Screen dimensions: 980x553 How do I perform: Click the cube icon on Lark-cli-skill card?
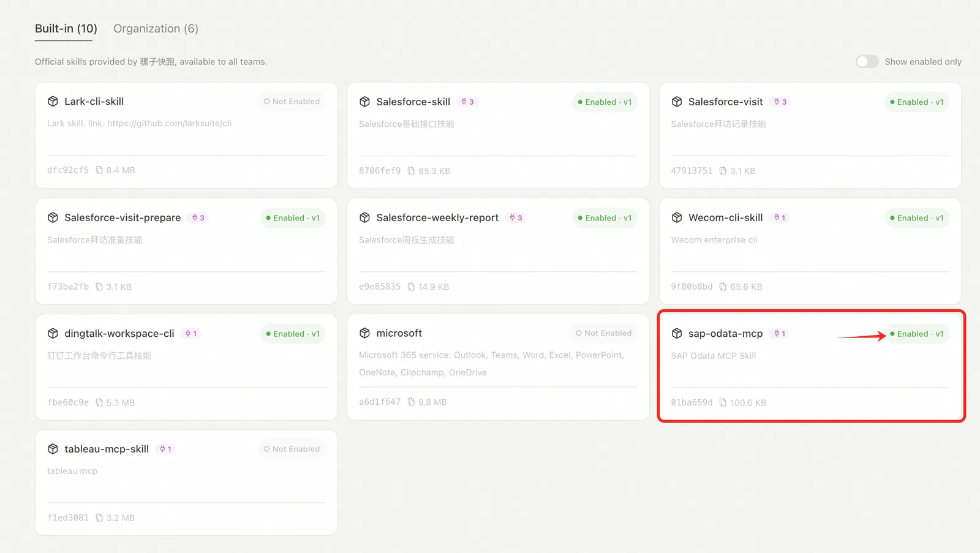coord(53,101)
